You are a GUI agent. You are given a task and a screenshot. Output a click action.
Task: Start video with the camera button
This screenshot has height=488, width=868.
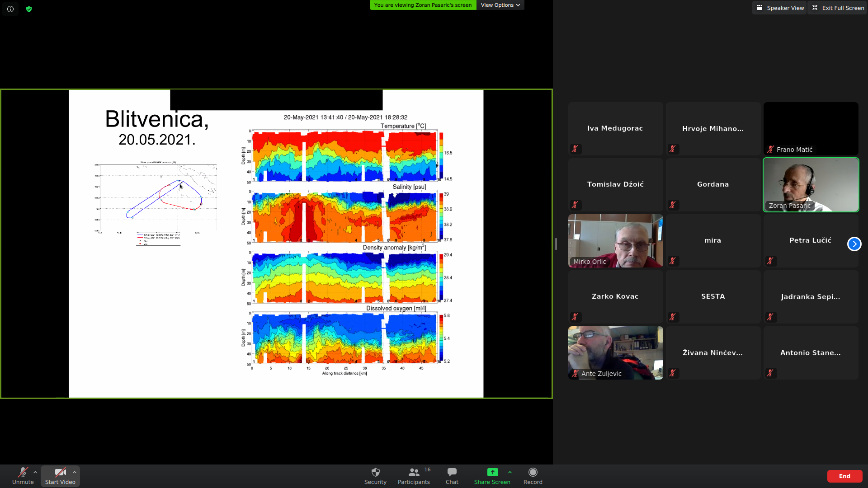[x=60, y=476]
